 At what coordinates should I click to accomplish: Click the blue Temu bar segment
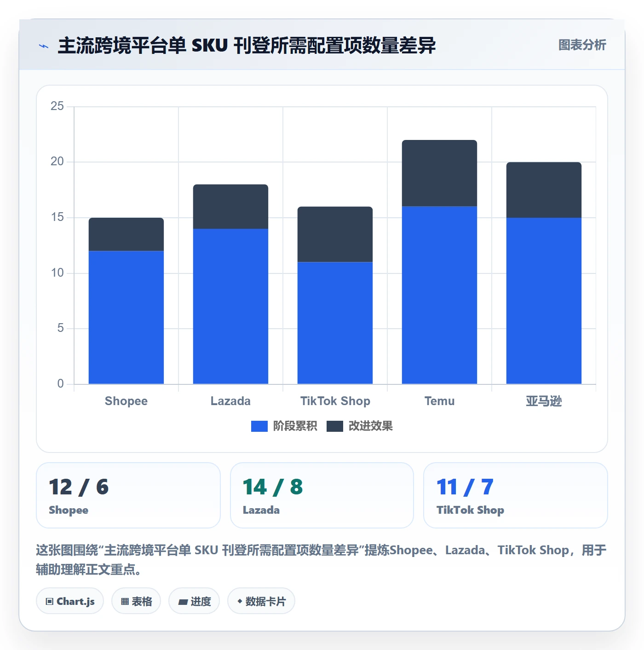pyautogui.click(x=439, y=295)
